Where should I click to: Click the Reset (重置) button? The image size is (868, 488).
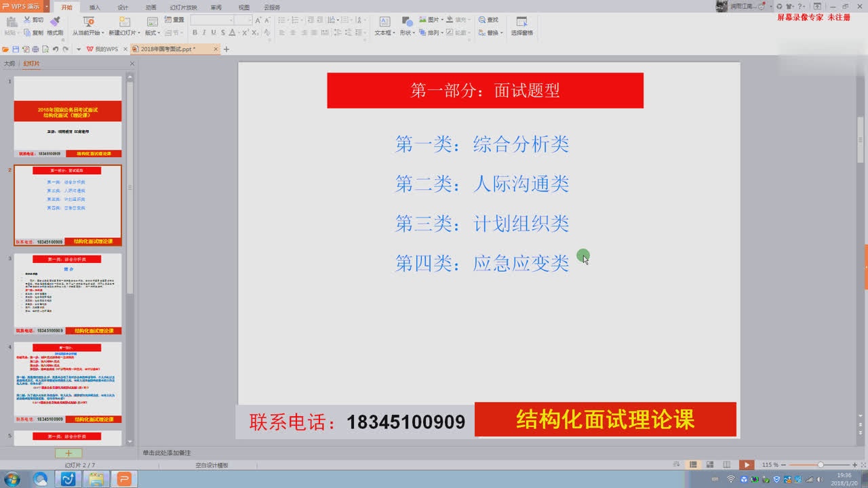click(x=174, y=20)
